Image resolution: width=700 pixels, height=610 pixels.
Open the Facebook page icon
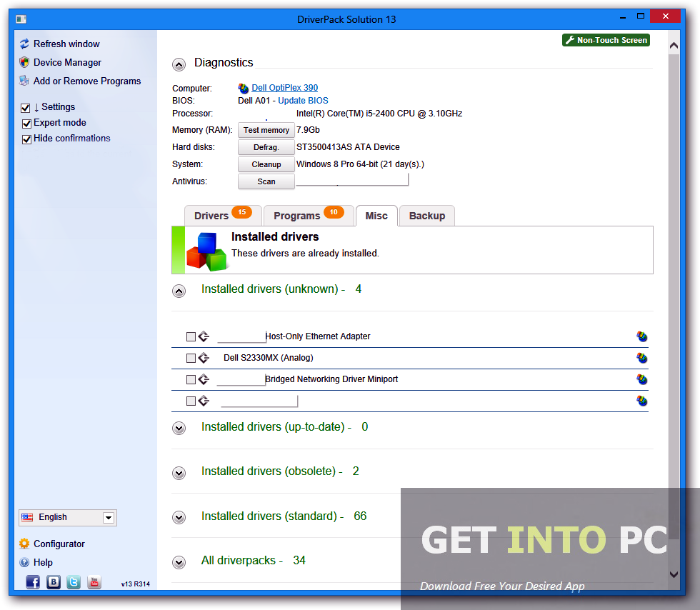[x=33, y=582]
